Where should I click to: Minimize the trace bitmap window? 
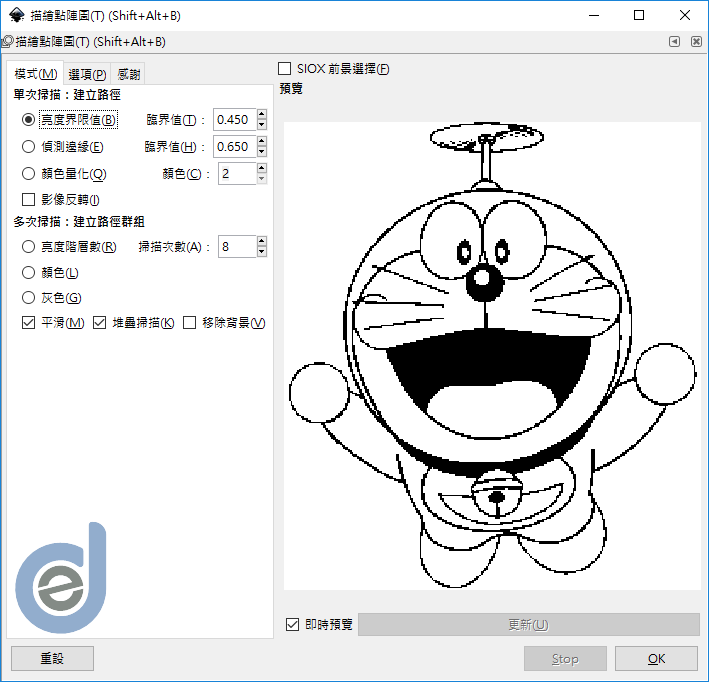click(x=594, y=15)
